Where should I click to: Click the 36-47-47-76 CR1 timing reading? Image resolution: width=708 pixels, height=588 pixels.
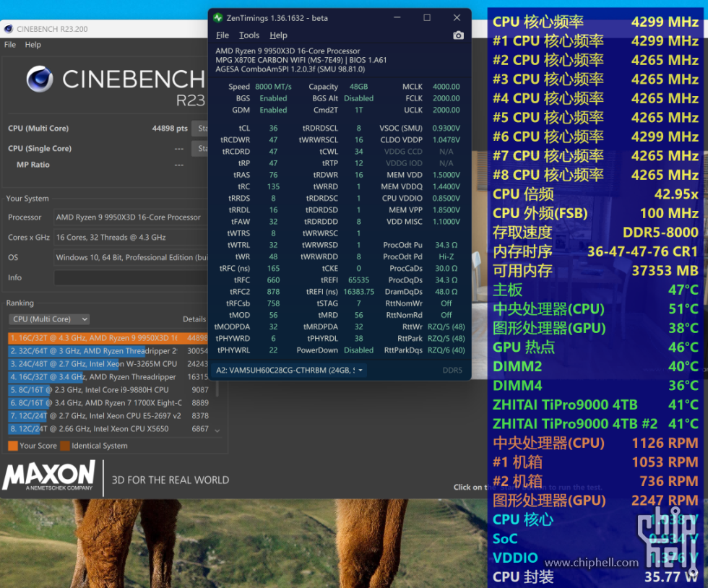click(642, 251)
